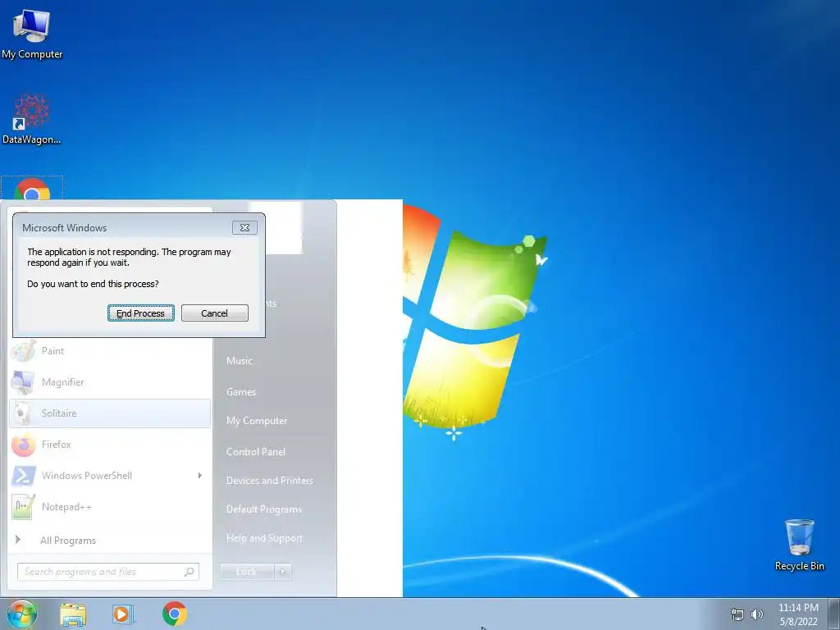Click the Magnifier program icon

tap(23, 382)
